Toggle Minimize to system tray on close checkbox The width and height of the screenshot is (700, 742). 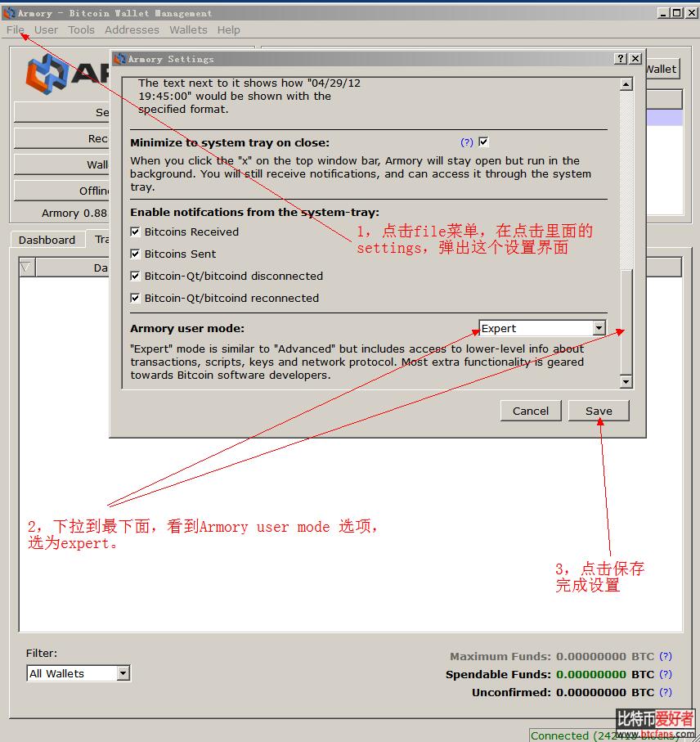point(483,142)
